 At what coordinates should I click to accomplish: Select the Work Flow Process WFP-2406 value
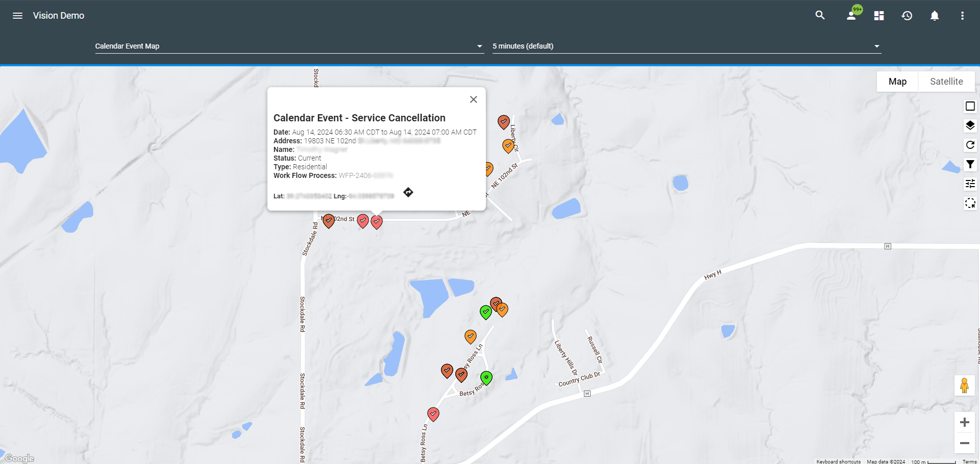[x=365, y=175]
